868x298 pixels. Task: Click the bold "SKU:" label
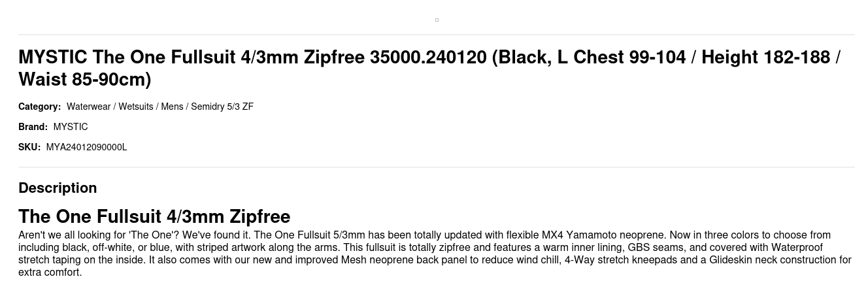[x=29, y=147]
